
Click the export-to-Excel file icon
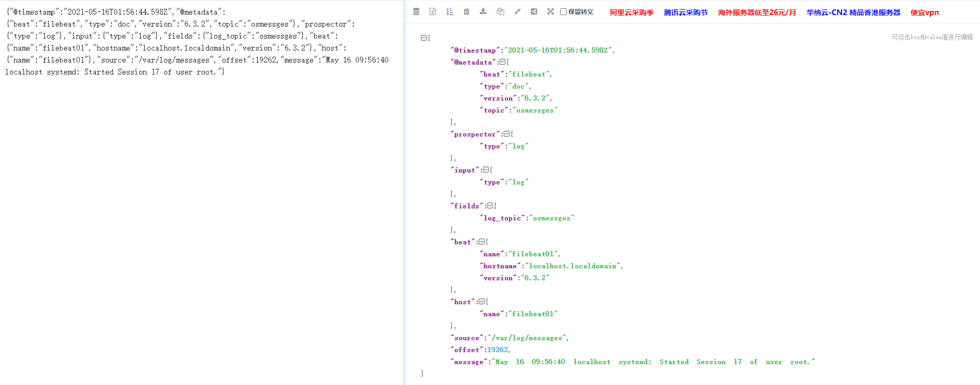[432, 11]
